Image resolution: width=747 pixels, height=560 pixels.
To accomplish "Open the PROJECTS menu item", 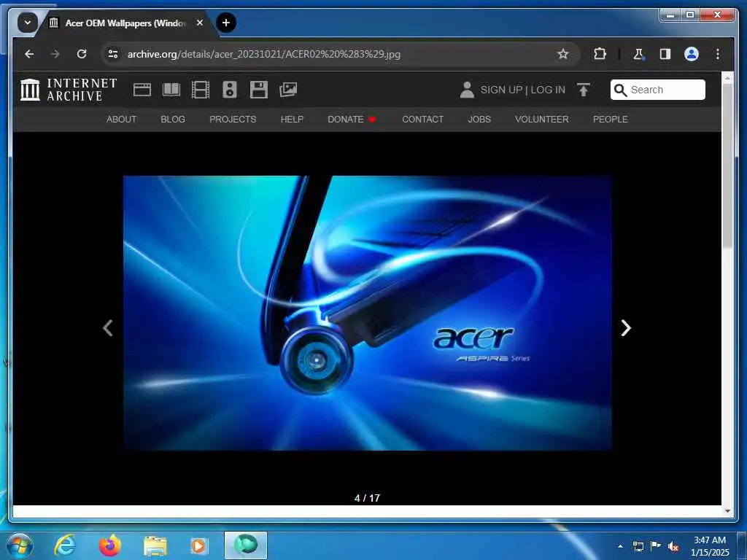I will 233,120.
